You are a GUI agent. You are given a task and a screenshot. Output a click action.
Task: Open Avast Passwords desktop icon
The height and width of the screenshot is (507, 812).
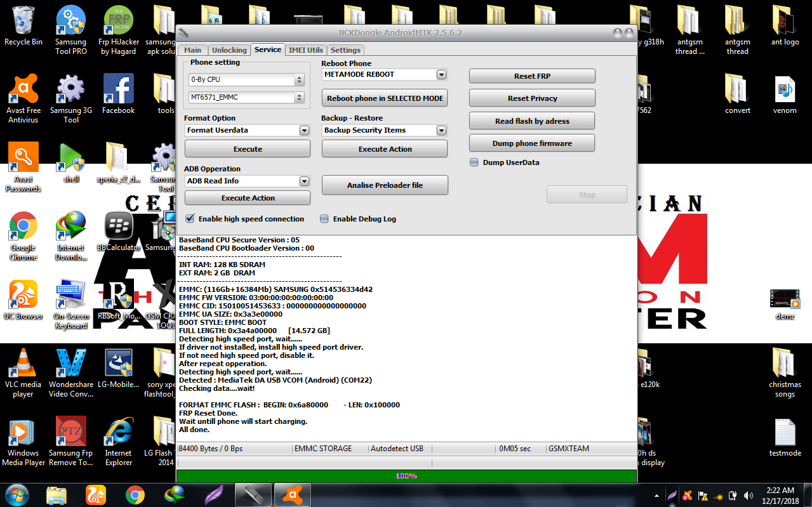coord(23,168)
